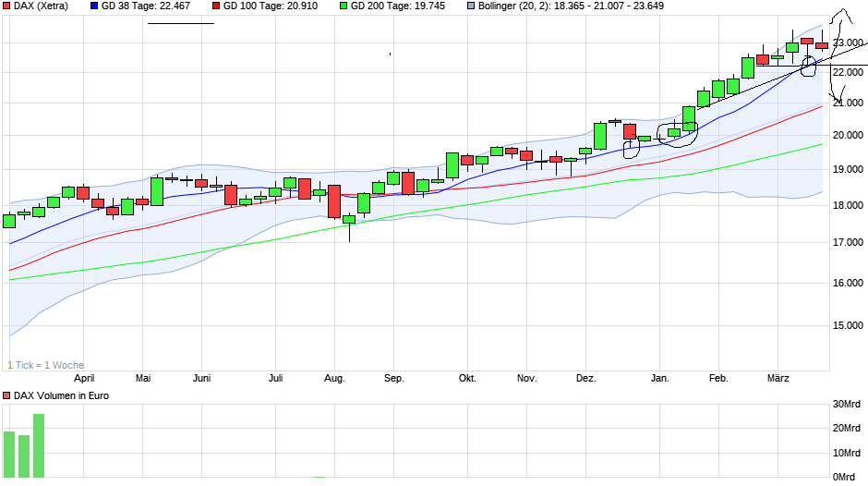Click the Dez. month label
Image resolution: width=868 pixels, height=486 pixels.
coord(585,379)
